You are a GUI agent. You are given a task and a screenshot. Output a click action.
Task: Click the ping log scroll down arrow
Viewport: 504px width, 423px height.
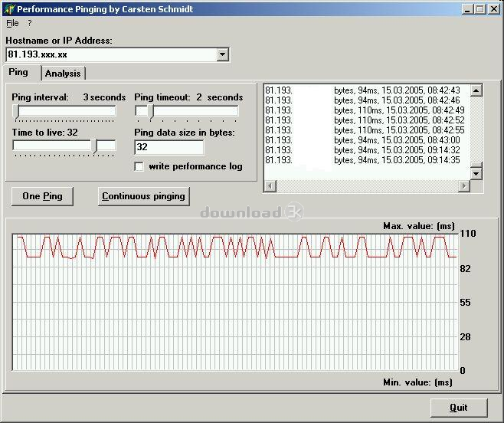476,174
